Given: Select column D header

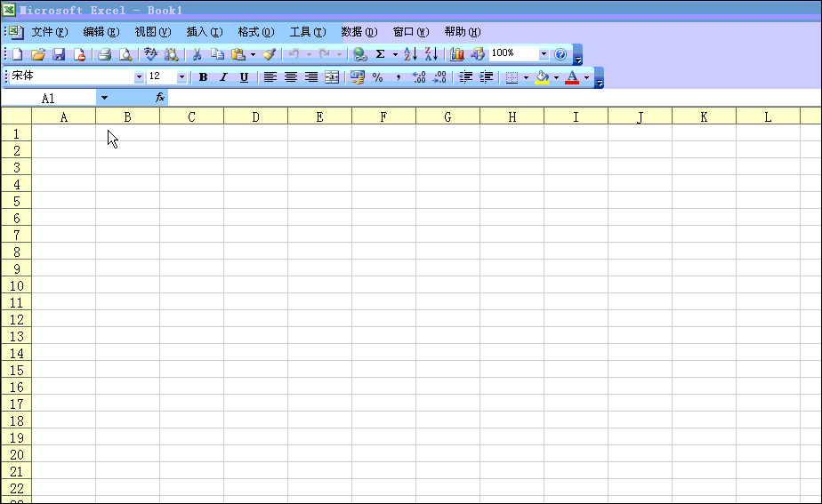Looking at the screenshot, I should [255, 116].
